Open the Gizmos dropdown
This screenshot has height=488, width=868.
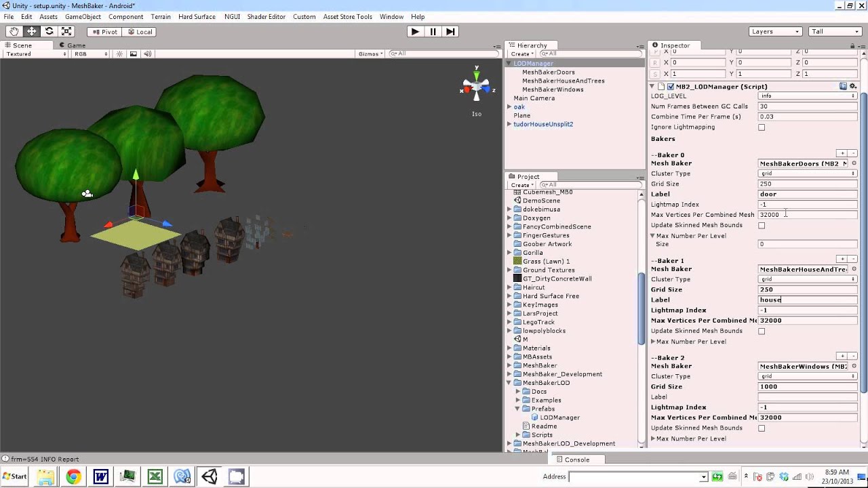coord(371,54)
